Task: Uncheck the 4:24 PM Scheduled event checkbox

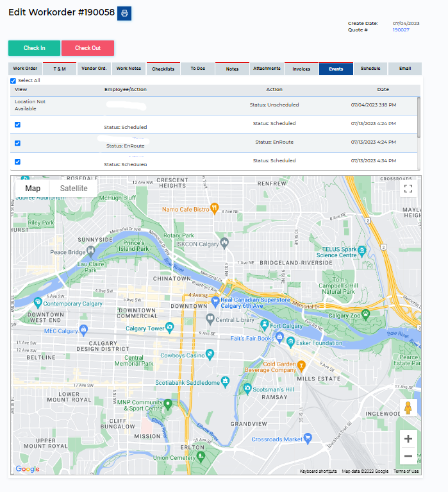Action: [x=17, y=124]
